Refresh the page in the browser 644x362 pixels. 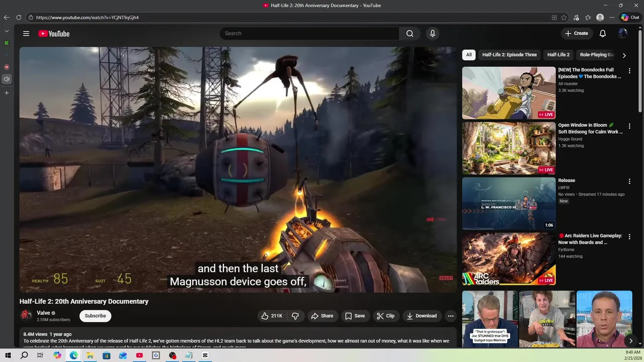pyautogui.click(x=19, y=17)
